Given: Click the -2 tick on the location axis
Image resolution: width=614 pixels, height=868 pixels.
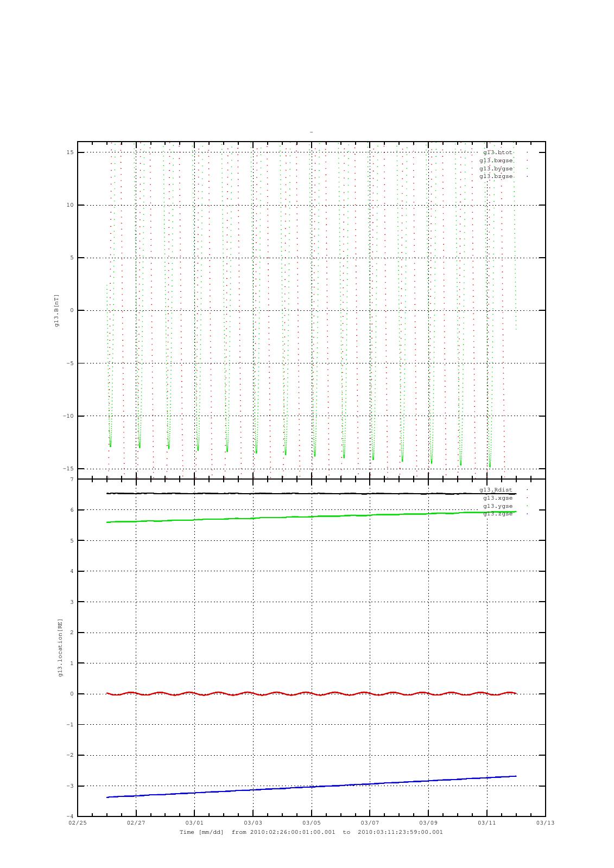Looking at the screenshot, I should (x=71, y=755).
